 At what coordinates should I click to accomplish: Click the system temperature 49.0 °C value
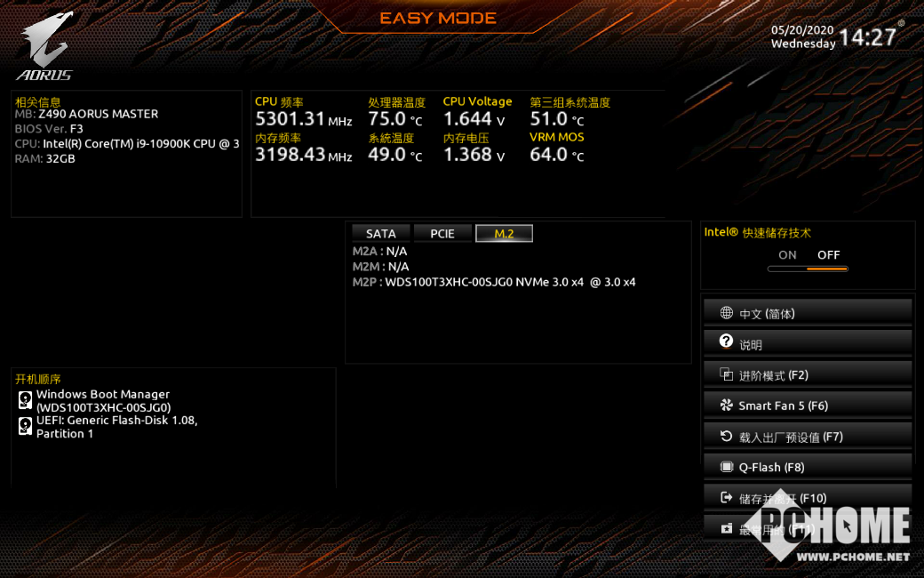(395, 155)
